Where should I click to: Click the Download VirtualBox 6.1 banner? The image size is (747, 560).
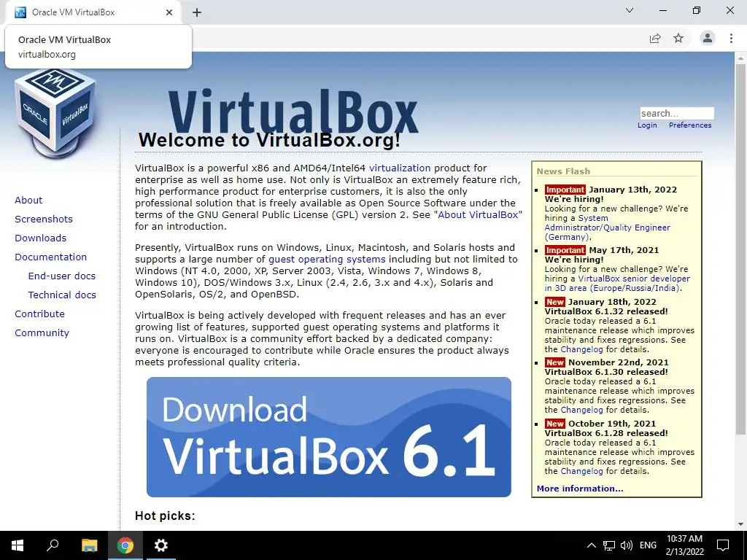329,437
